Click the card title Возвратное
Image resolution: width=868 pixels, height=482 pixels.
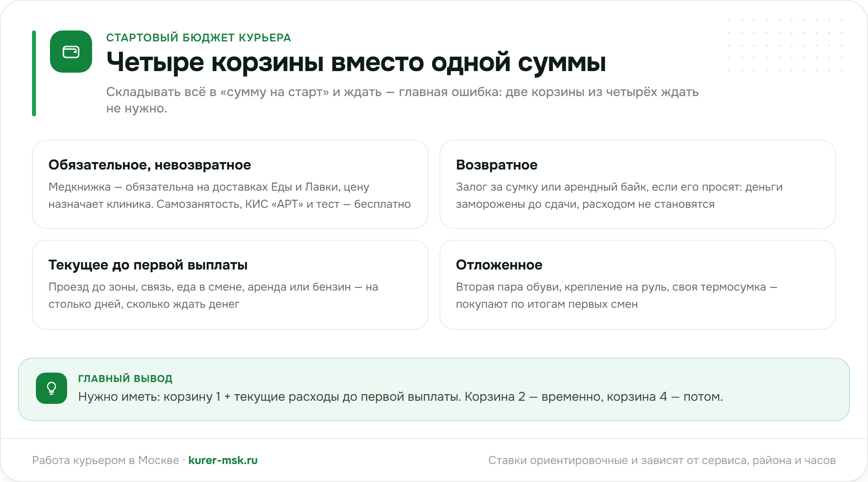(496, 165)
